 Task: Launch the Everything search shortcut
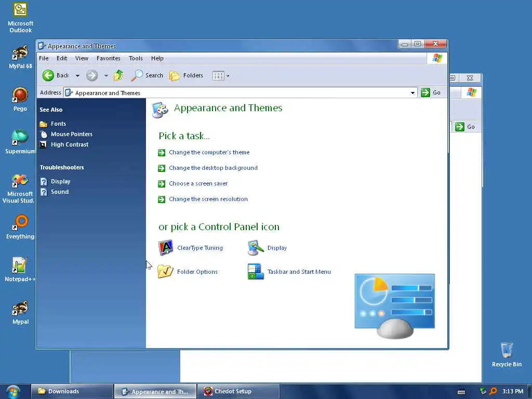[x=20, y=227]
